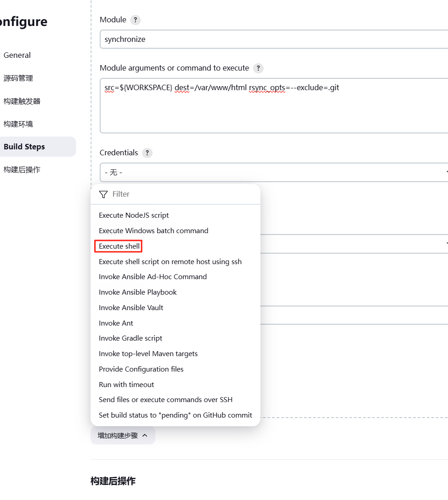Select Execute shell script on remote host

coord(170,262)
